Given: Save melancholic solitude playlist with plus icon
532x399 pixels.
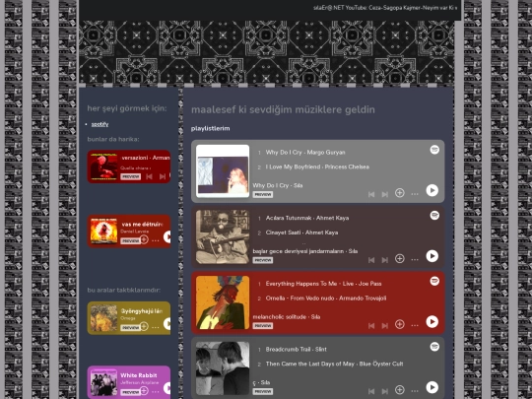Looking at the screenshot, I should pyautogui.click(x=400, y=324).
